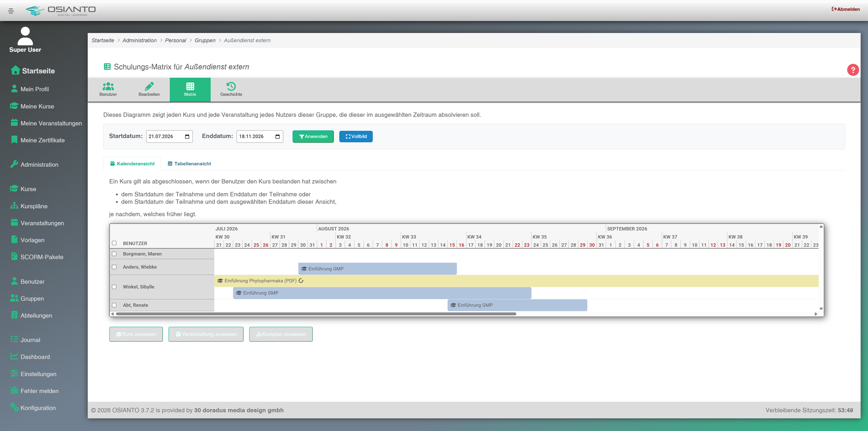Image resolution: width=868 pixels, height=431 pixels.
Task: Open Meine Zertifikate in sidebar
Action: tap(38, 140)
